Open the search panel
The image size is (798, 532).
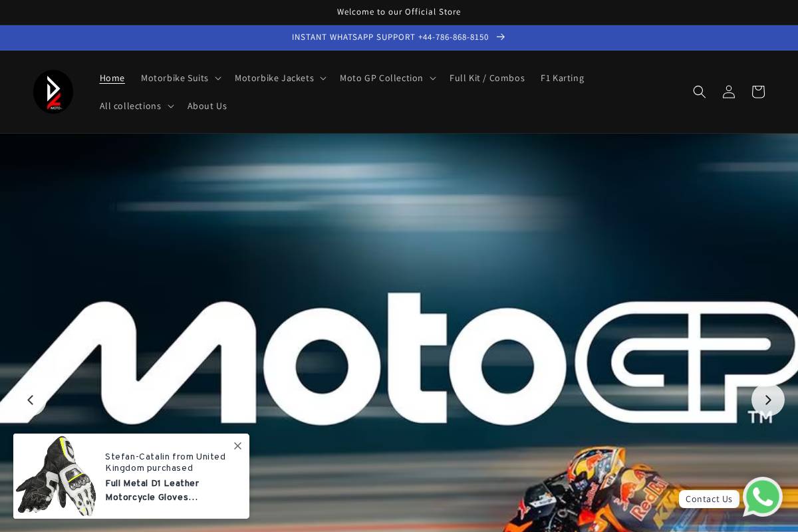pos(700,92)
